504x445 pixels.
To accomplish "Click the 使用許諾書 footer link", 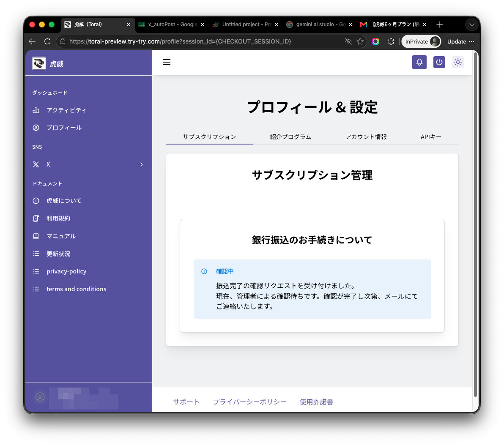I will (316, 401).
